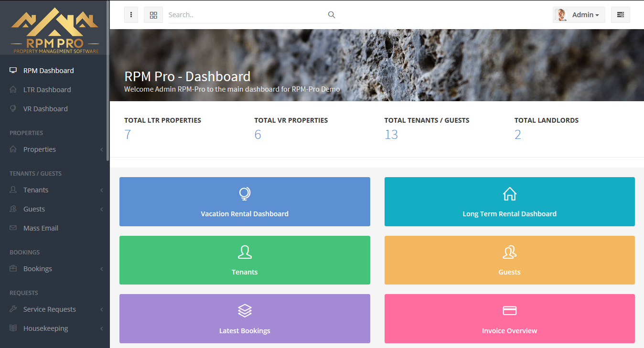Click the RPM Pro logo

tap(55, 30)
